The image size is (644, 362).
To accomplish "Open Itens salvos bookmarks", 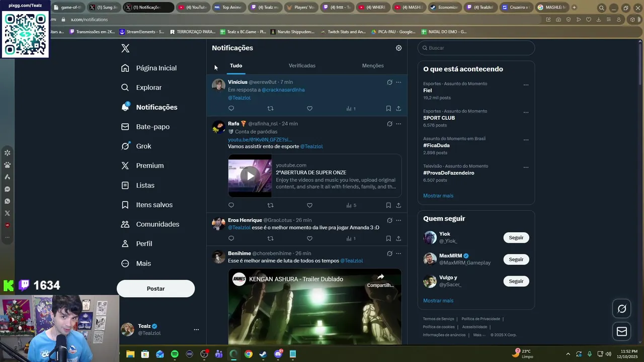I will (147, 205).
